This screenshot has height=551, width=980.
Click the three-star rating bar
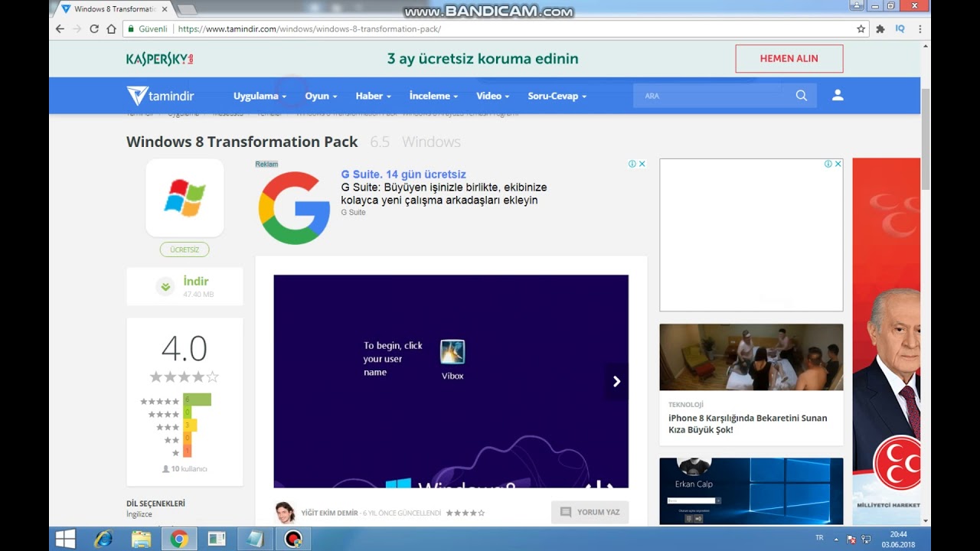(x=190, y=425)
